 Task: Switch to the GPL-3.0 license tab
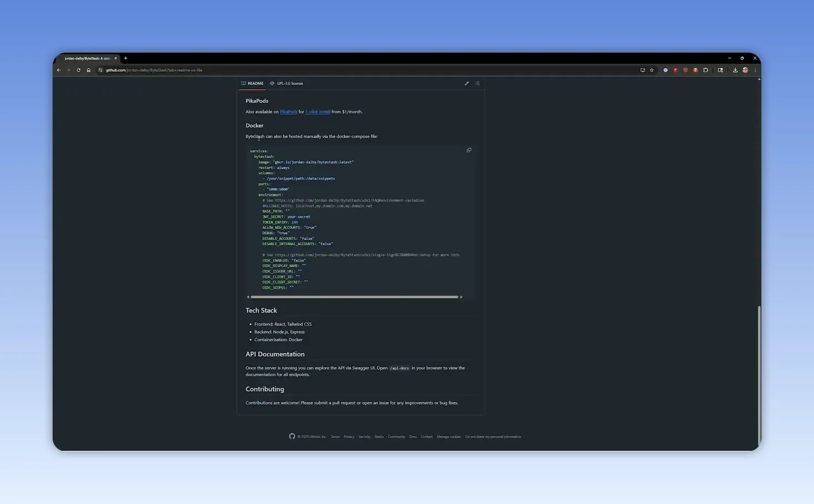pyautogui.click(x=286, y=84)
